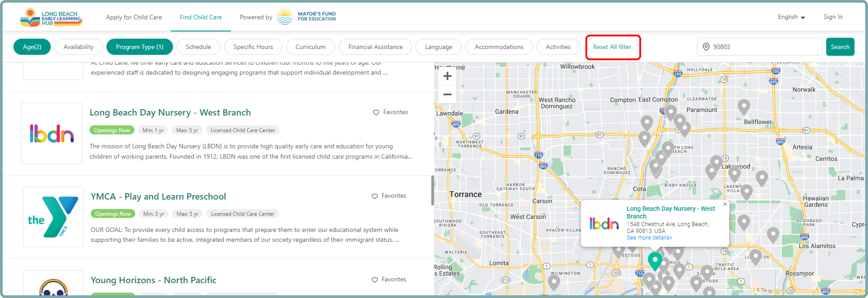Zoom in on the map
The width and height of the screenshot is (868, 298).
point(447,76)
